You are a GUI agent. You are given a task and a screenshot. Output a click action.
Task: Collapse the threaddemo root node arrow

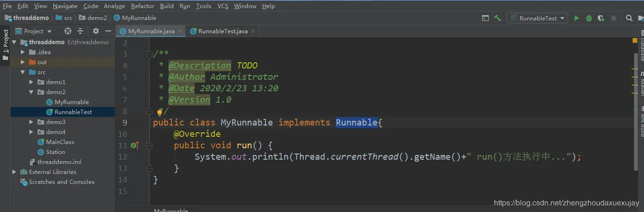point(14,42)
